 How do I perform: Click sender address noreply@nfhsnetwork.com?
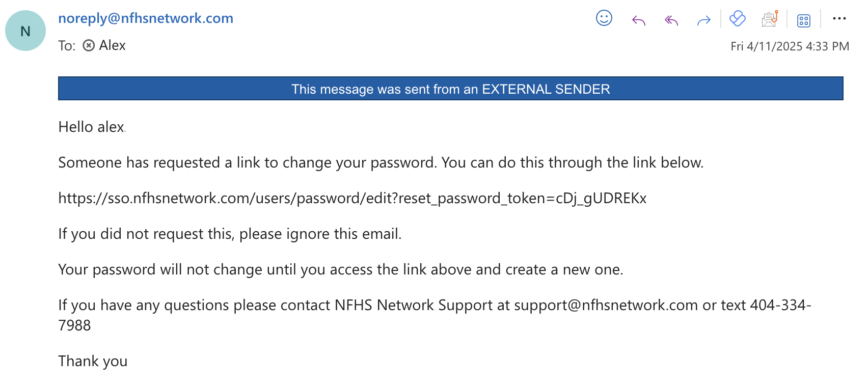point(146,18)
